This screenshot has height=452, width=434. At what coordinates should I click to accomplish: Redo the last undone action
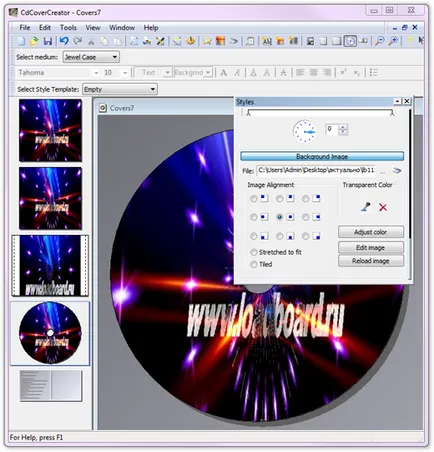[78, 41]
